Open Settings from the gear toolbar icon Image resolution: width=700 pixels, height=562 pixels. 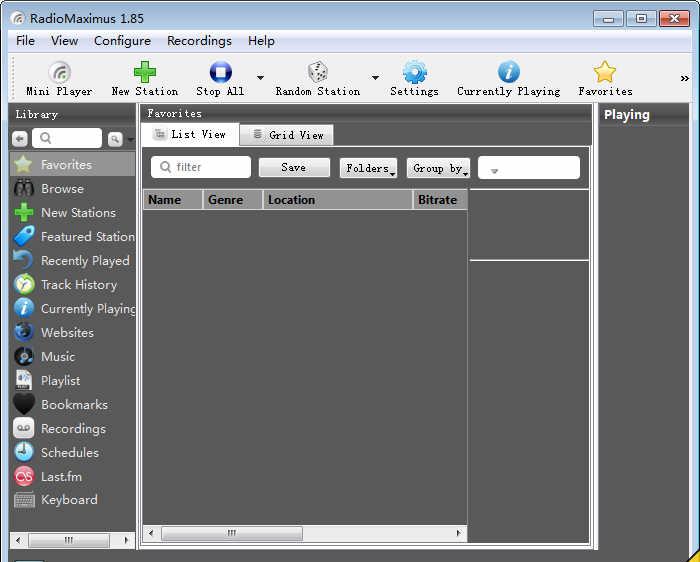tap(414, 72)
